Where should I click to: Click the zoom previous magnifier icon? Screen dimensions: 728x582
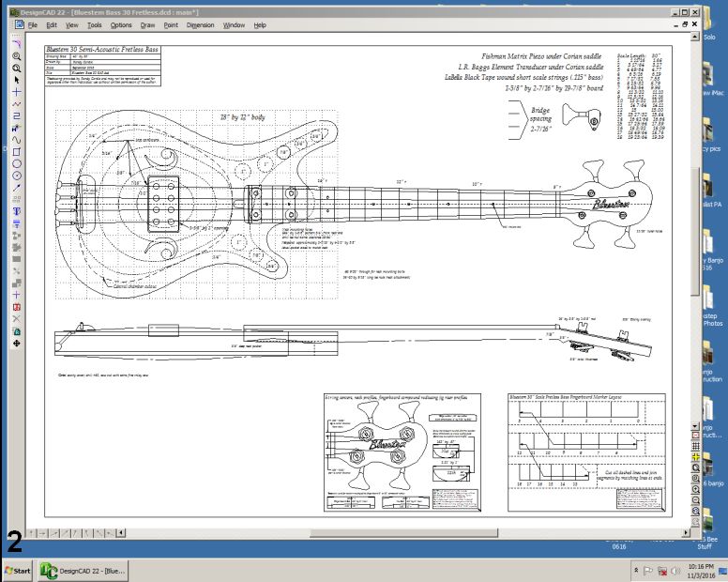click(695, 511)
